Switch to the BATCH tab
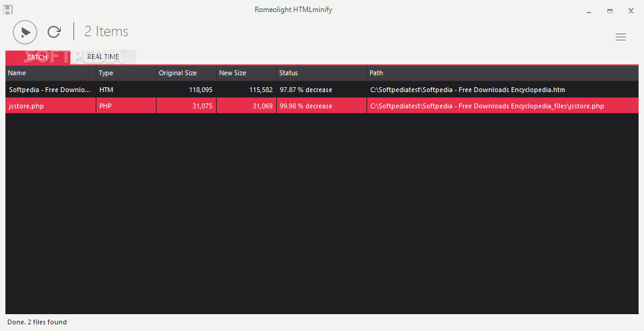 (37, 57)
